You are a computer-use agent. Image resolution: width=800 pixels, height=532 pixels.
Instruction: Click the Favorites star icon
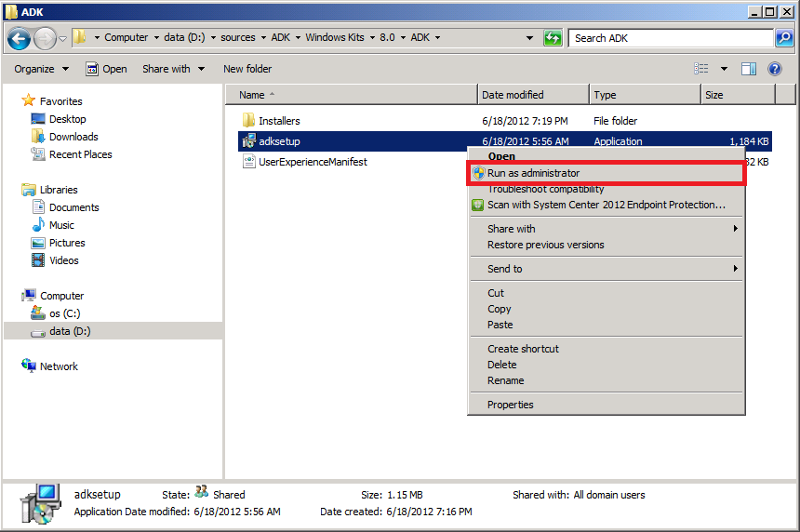tap(29, 100)
